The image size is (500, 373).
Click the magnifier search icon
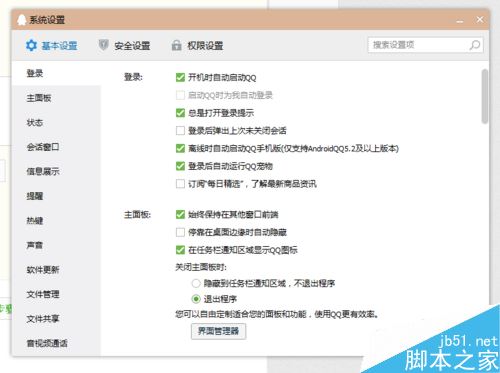[475, 45]
